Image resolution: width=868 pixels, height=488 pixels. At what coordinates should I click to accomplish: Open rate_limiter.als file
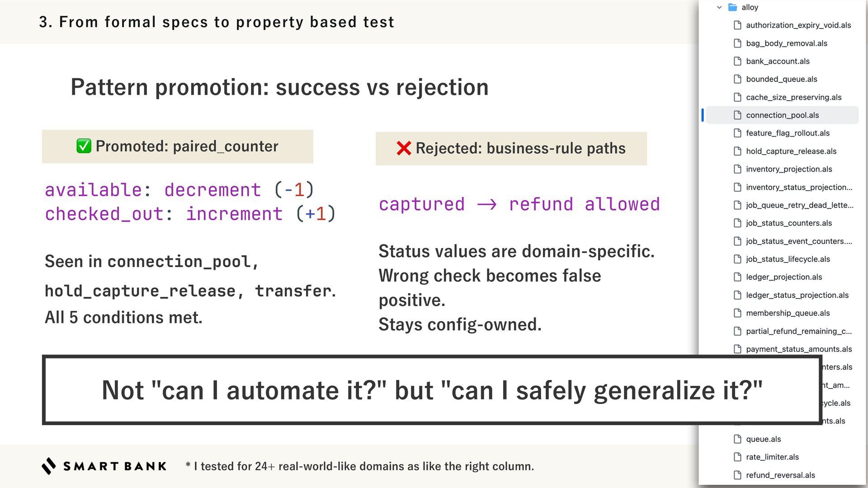tap(772, 457)
